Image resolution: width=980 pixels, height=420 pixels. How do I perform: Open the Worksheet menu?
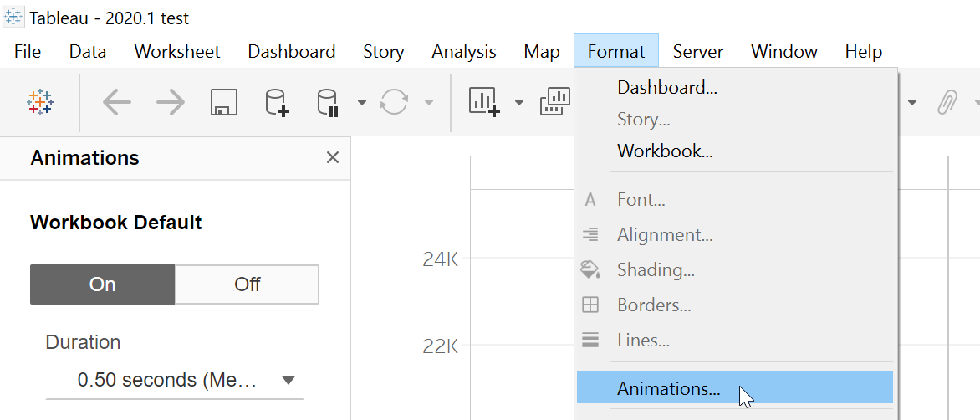tap(177, 52)
